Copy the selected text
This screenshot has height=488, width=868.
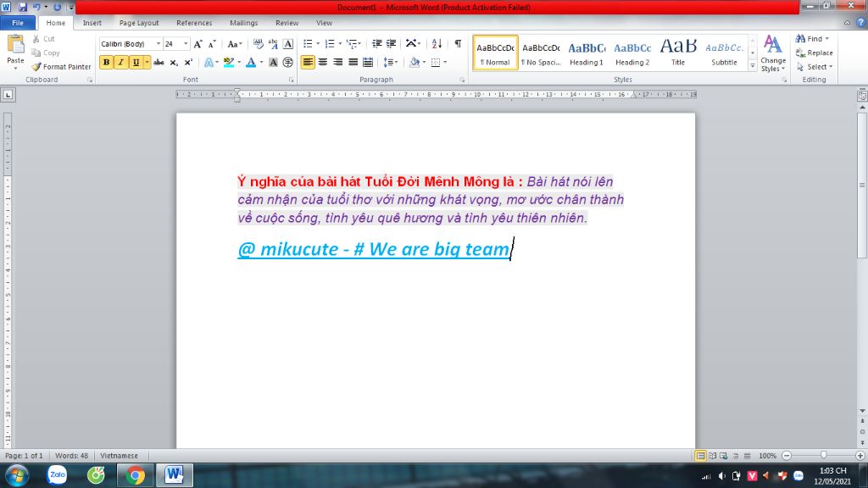pos(46,53)
